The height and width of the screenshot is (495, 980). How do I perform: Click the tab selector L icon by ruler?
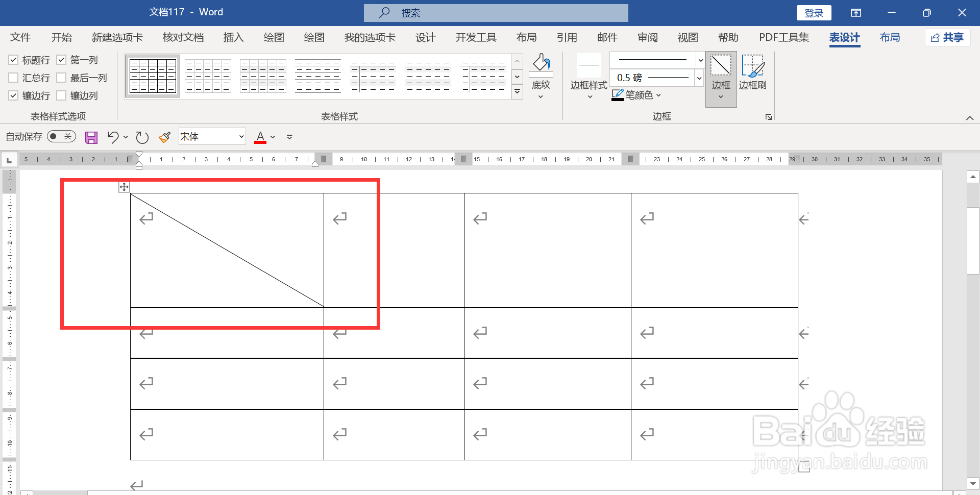(x=9, y=160)
